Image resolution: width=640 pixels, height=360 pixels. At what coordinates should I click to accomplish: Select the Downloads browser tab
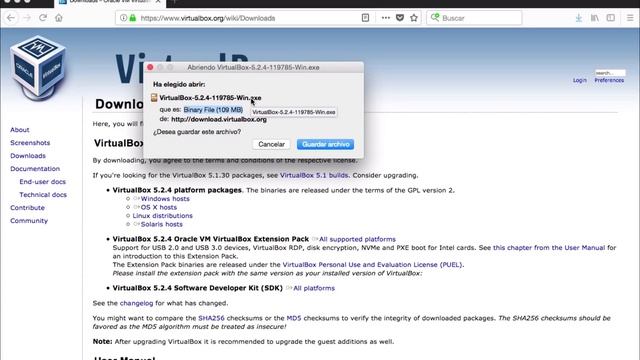coord(109,2)
